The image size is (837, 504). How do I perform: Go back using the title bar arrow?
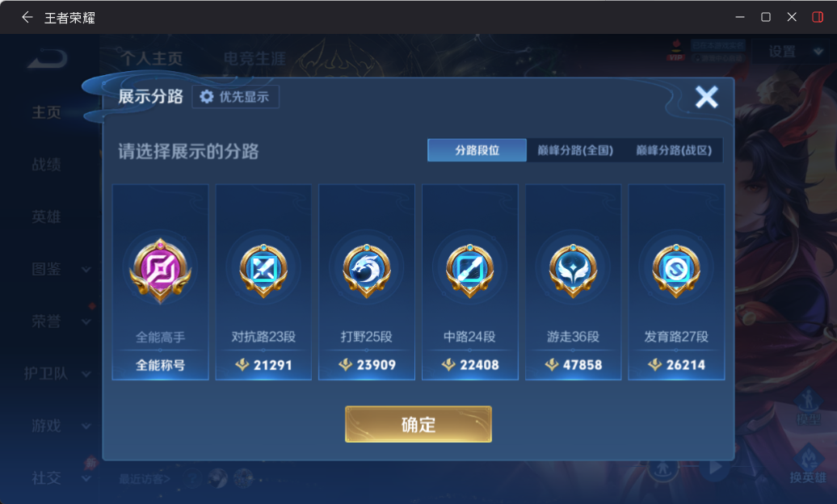[x=27, y=18]
